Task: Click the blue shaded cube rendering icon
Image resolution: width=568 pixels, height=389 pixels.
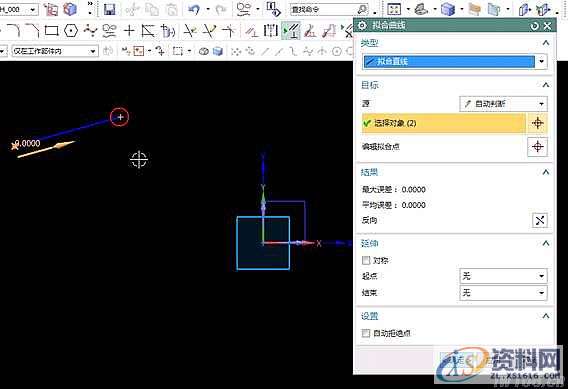Action: click(448, 9)
